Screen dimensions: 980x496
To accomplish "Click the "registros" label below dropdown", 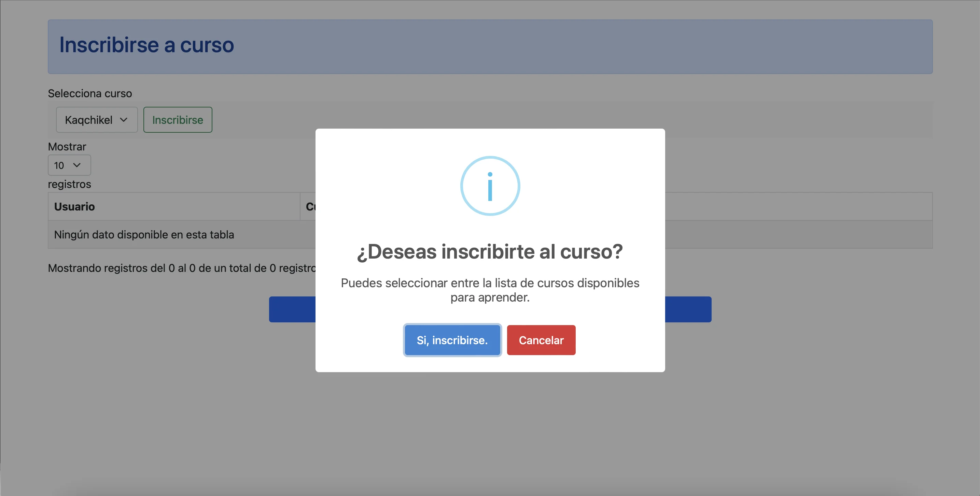I will click(70, 184).
